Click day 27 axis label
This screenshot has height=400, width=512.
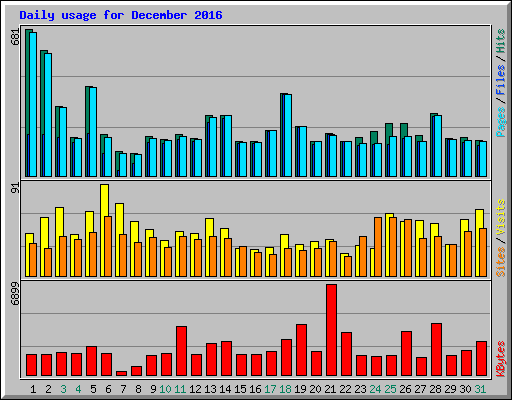420,389
